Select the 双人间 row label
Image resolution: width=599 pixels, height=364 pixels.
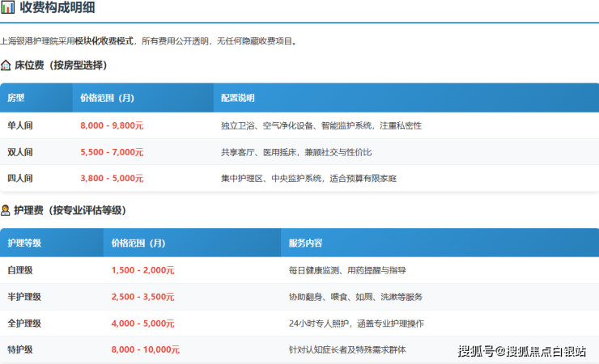click(20, 152)
